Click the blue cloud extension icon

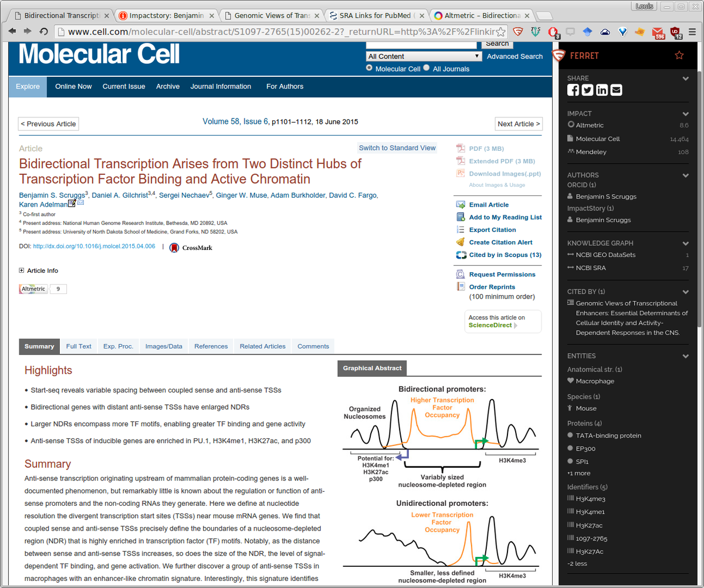click(605, 32)
